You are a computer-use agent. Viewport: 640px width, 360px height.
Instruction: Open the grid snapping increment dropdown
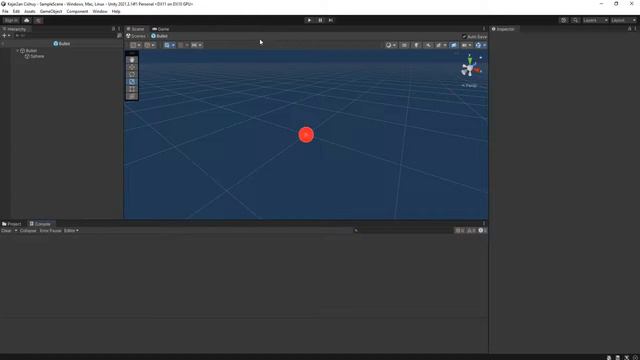coord(197,45)
